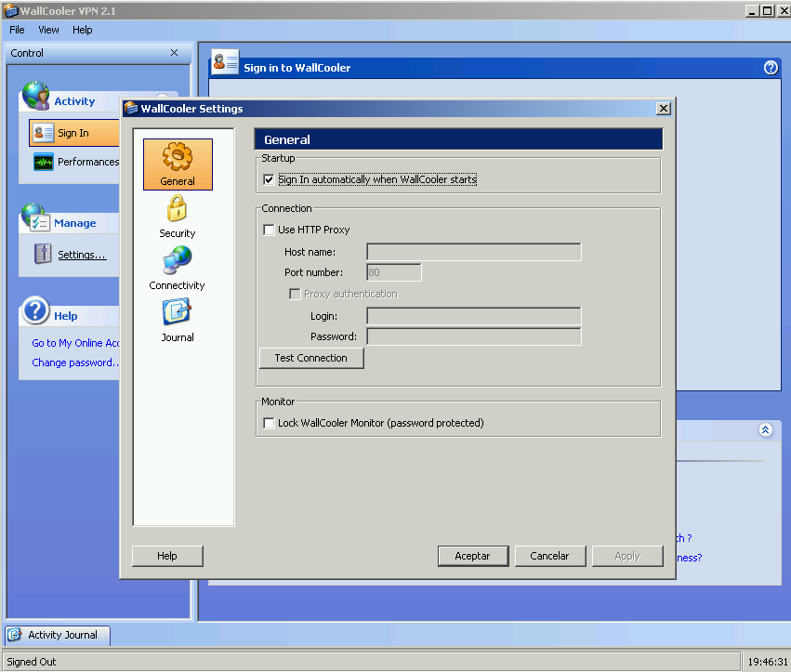791x672 pixels.
Task: Open the Help menu in menu bar
Action: [82, 30]
